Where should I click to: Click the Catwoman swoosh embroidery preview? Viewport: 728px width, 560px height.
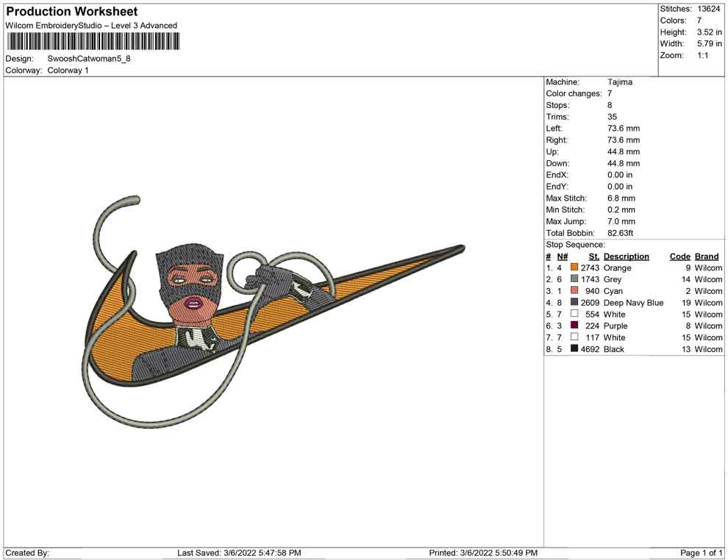(273, 312)
